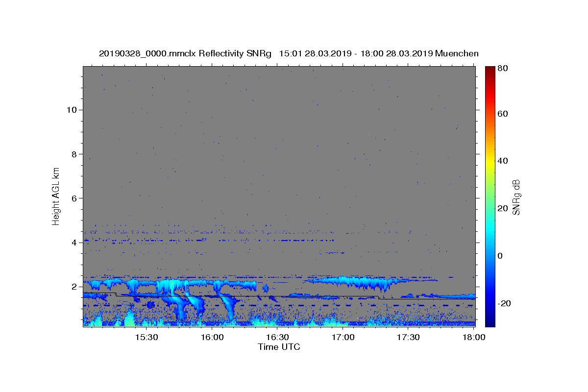
Task: Click the '18:00 28.03.2019' end time in the title
Action: (x=396, y=53)
